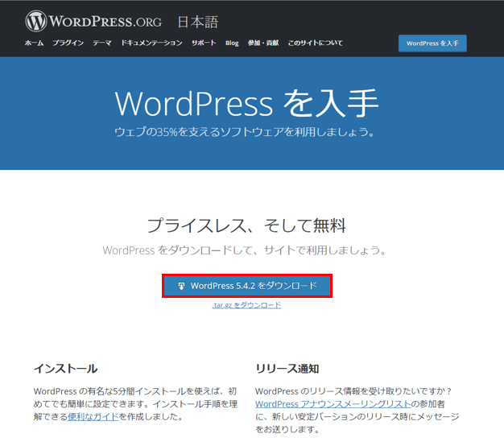Open このサイトについて in the navigation
Viewport: 504px width, 442px height.
[x=316, y=43]
